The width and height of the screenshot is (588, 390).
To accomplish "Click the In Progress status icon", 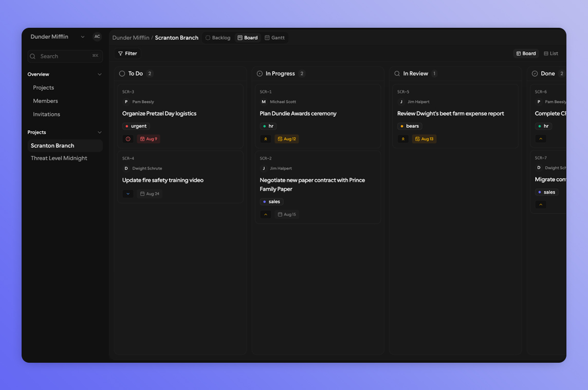I will point(260,74).
